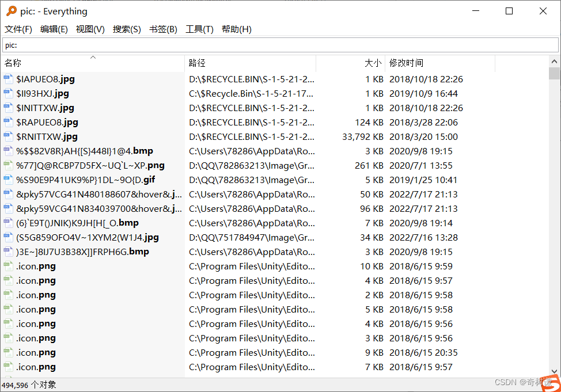561x392 pixels.
Task: Sort results by 名称 column header
Action: pos(93,63)
